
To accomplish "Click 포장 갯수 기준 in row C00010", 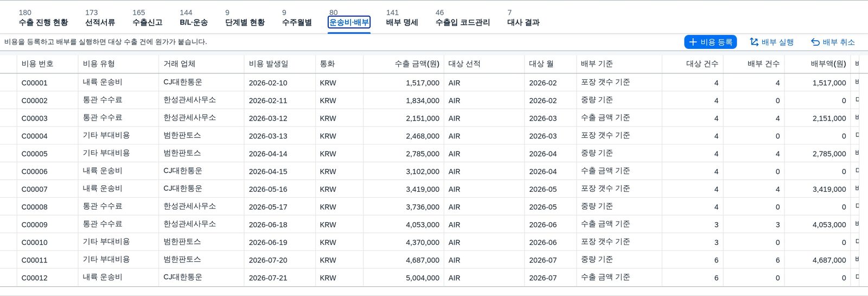I will pos(605,242).
